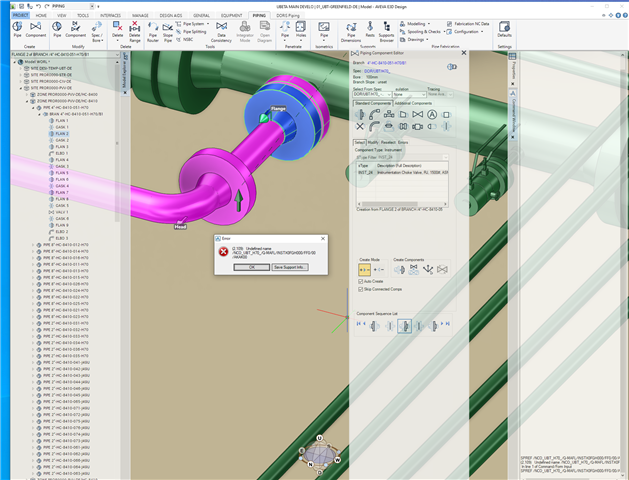629x480 pixels.
Task: Switch to Modify tab in component editor
Action: [373, 142]
